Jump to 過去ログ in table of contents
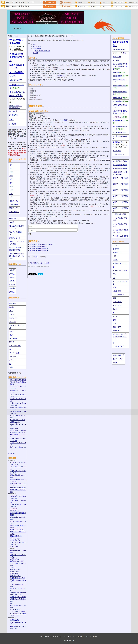Screen dimensions: 138x644 coord(35,53)
